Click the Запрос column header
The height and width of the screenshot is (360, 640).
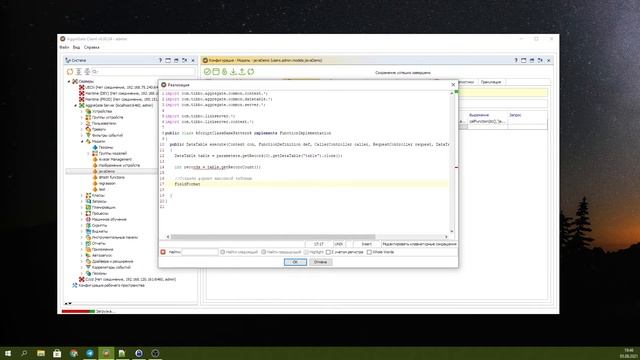point(515,115)
